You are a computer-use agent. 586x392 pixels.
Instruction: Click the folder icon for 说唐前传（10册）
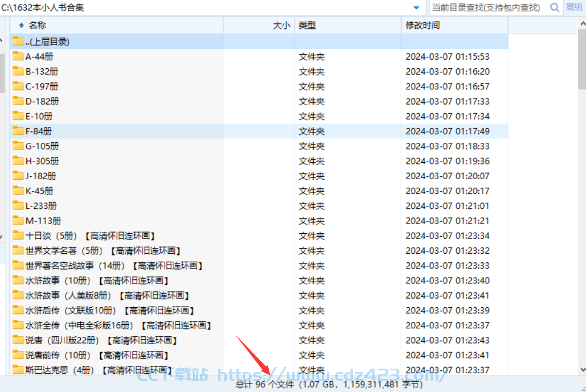(18, 355)
